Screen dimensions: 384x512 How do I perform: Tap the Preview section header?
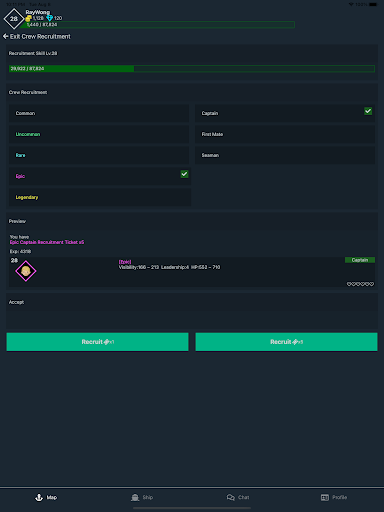pyautogui.click(x=17, y=221)
